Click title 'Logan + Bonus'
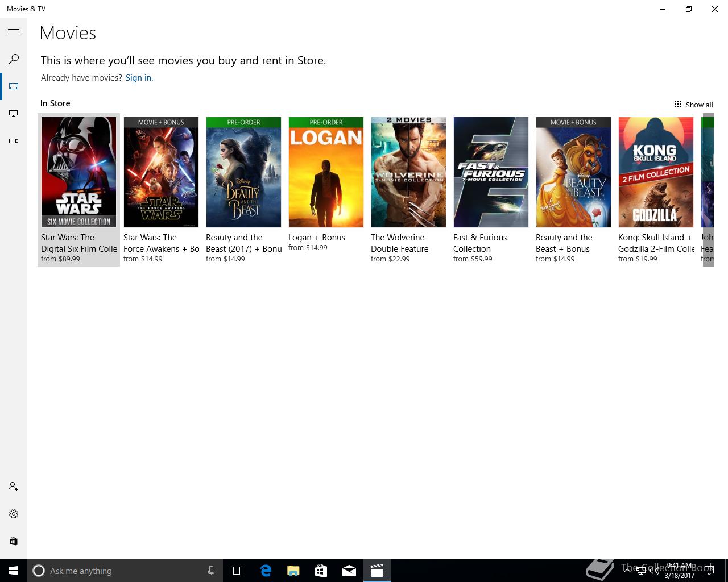This screenshot has height=582, width=728. (x=317, y=238)
